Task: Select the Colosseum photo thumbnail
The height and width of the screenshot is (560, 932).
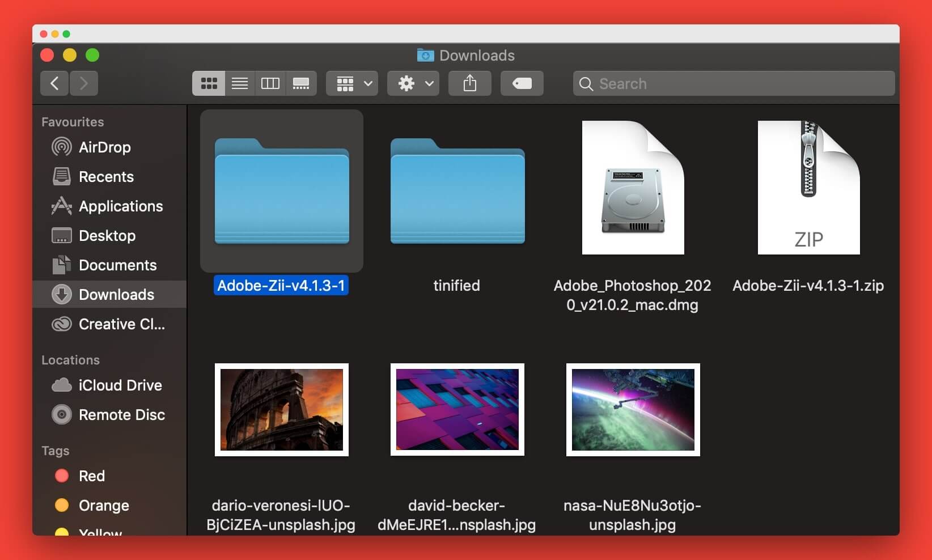Action: pyautogui.click(x=282, y=410)
